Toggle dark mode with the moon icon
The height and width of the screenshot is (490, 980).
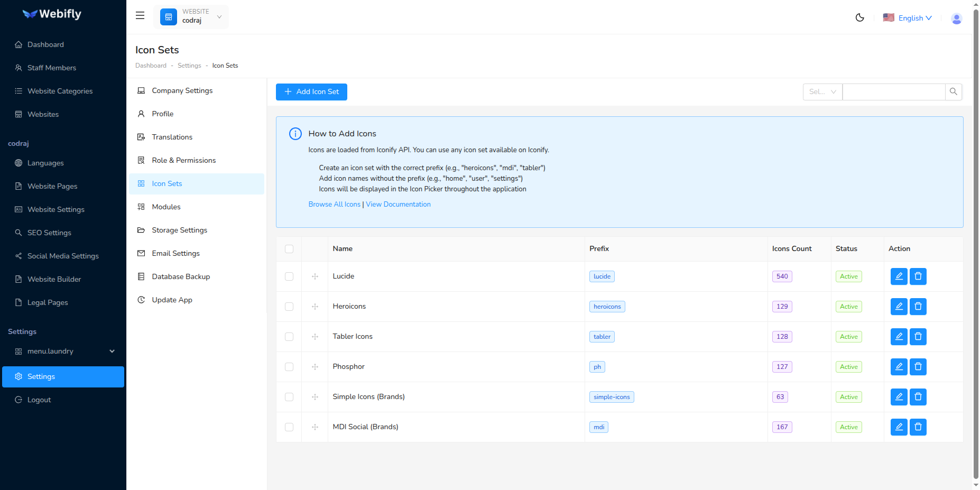pos(859,17)
